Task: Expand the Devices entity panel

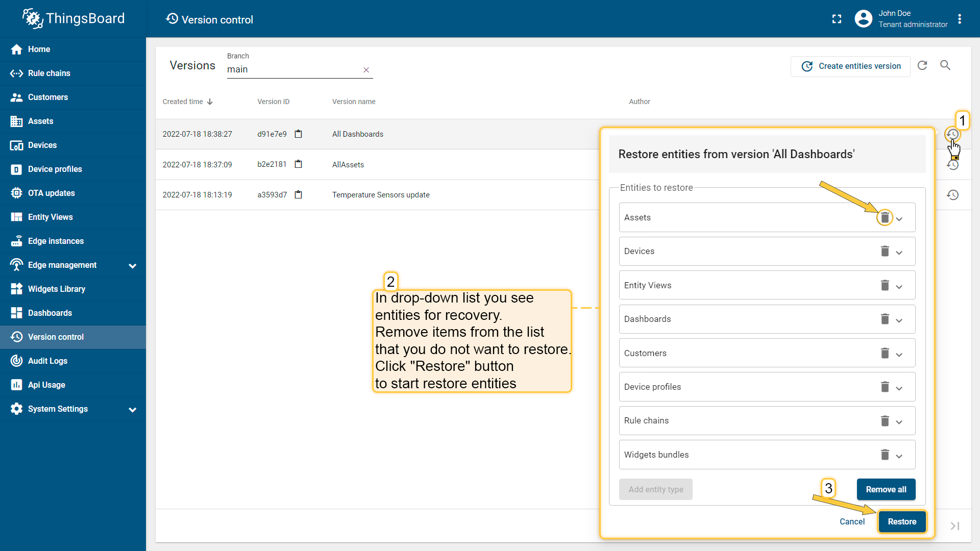Action: pos(899,253)
